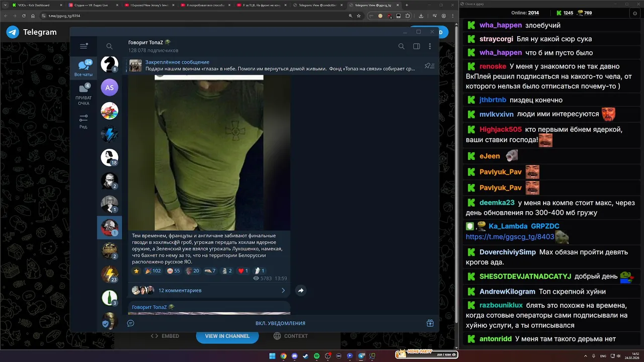Click the browser address bar URL
The width and height of the screenshot is (644, 362).
point(64,16)
